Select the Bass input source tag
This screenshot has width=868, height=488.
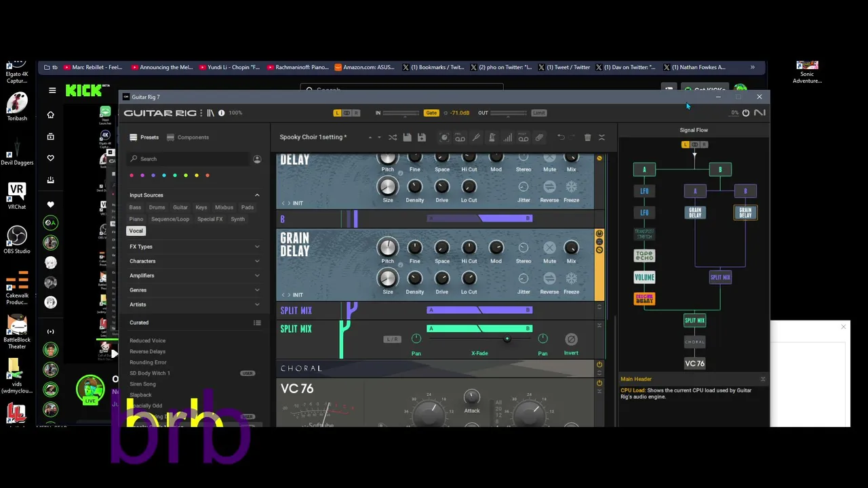(136, 207)
